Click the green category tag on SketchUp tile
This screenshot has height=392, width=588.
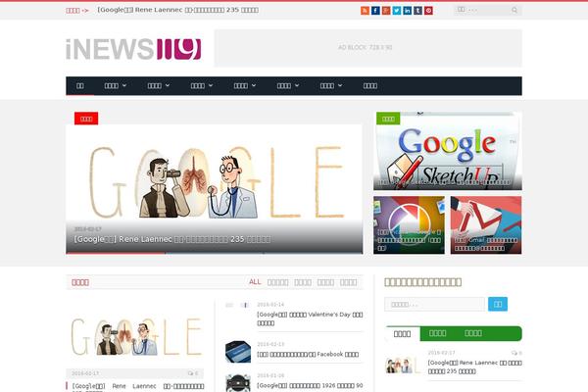point(388,119)
